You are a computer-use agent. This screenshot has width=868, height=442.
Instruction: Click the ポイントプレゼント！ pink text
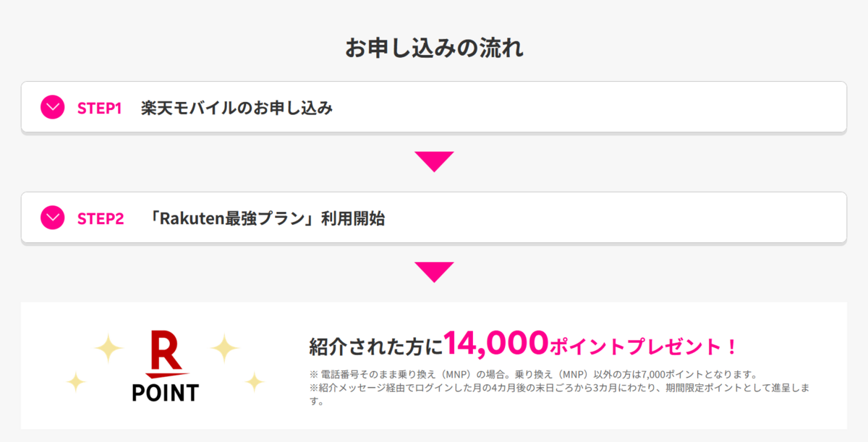click(643, 347)
